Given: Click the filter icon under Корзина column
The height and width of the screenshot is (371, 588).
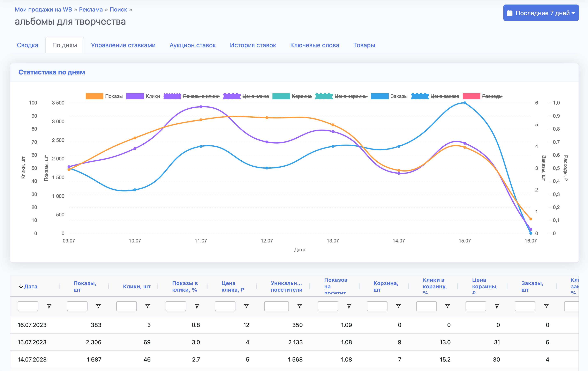Looking at the screenshot, I should [398, 306].
